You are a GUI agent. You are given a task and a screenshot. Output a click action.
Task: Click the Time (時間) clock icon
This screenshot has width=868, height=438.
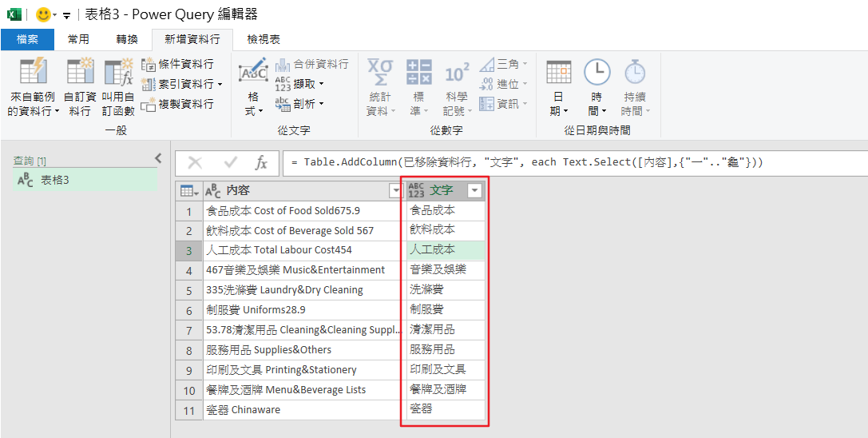[x=597, y=71]
